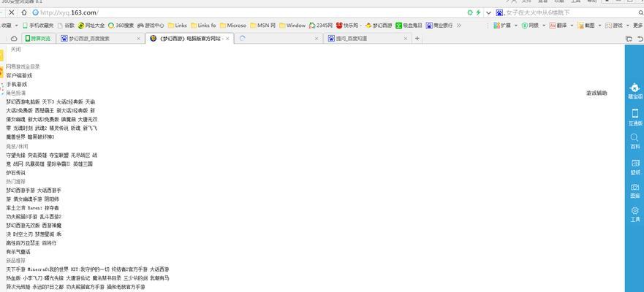Switch to the 提问_百度知道 tab
The image size is (644, 292).
367,39
